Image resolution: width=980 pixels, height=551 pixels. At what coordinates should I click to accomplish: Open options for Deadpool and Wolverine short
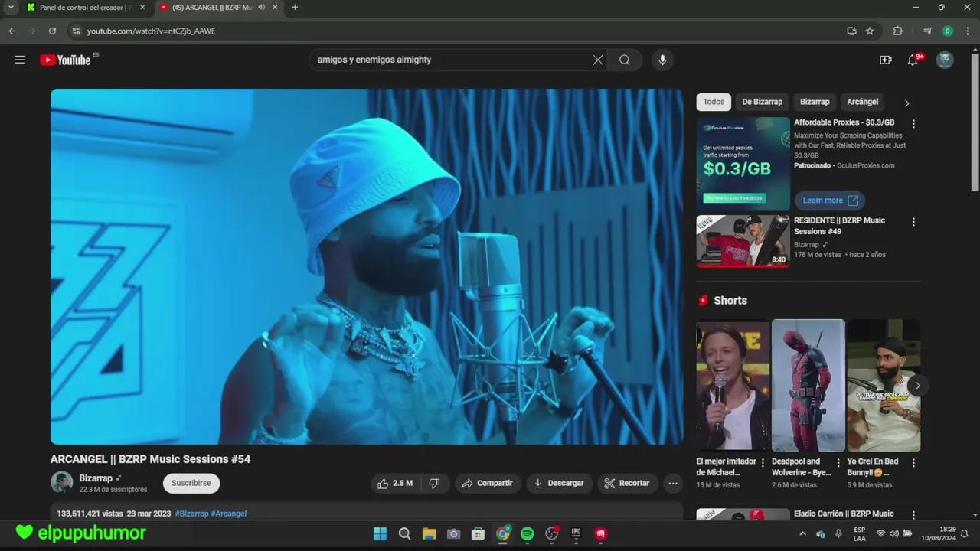[838, 463]
